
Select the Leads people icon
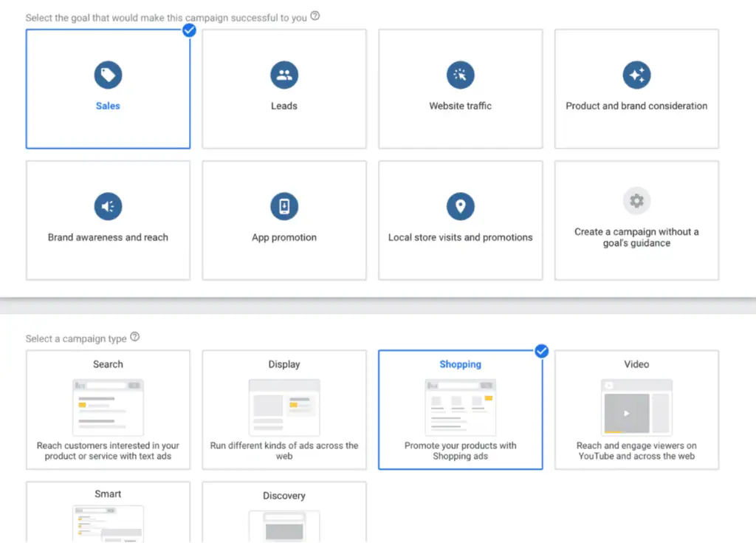point(284,75)
